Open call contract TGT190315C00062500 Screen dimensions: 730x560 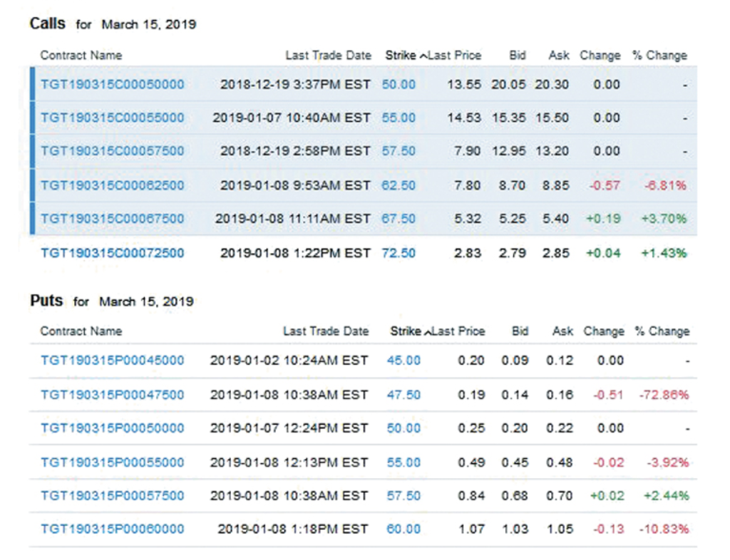pyautogui.click(x=112, y=185)
